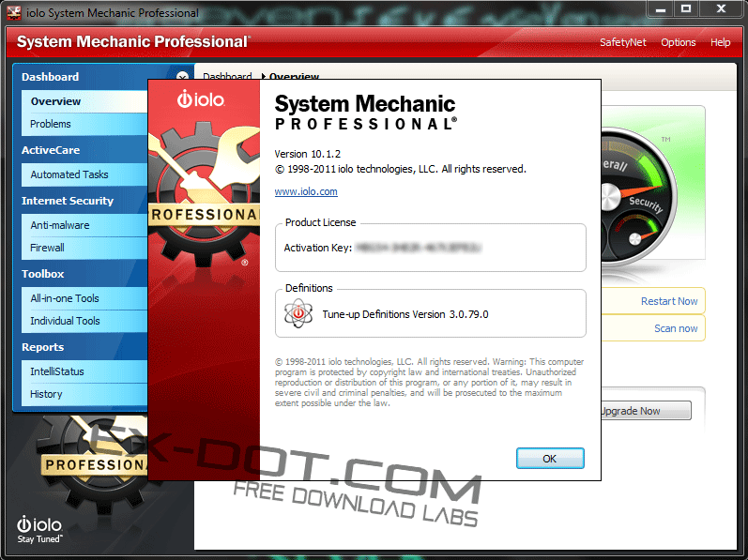Click the Professional gear emblem in the dialog

(x=205, y=195)
